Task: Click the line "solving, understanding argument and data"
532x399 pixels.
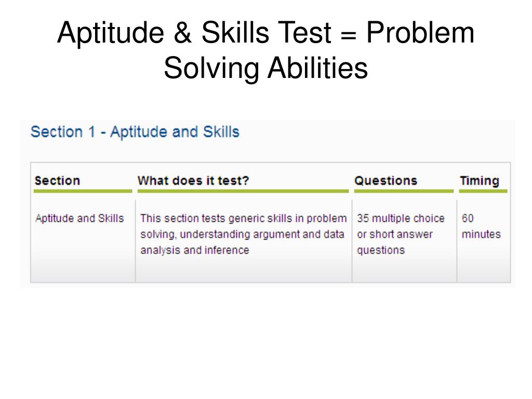Action: (242, 234)
